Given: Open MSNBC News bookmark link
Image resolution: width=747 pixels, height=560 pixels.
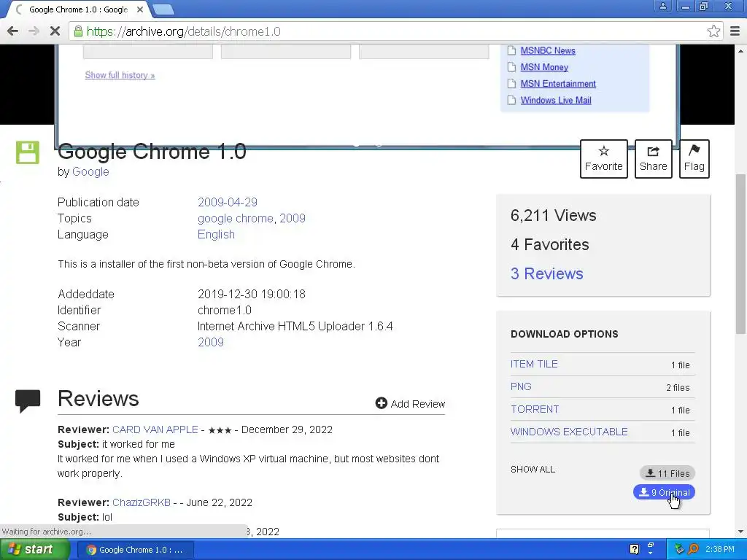Looking at the screenshot, I should tap(548, 51).
